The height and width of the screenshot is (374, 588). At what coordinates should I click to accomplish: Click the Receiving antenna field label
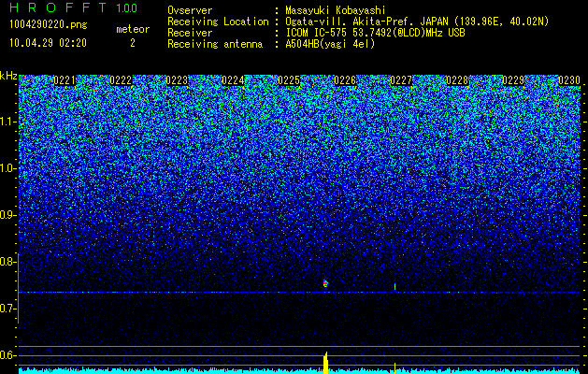click(x=215, y=44)
